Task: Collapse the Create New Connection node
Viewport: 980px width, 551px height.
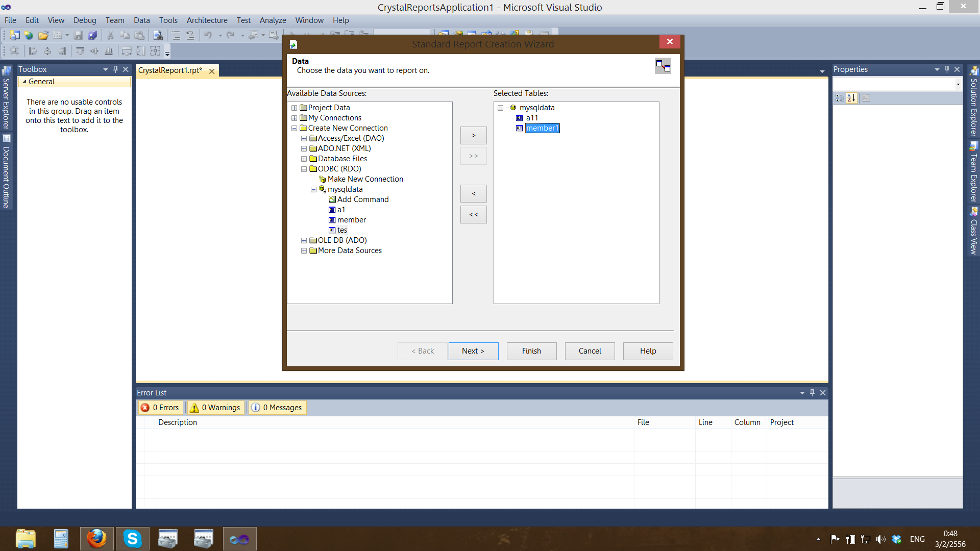Action: click(x=294, y=128)
